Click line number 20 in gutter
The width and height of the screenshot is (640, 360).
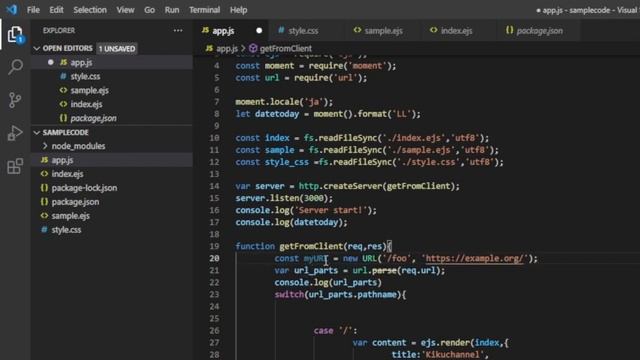tap(214, 258)
